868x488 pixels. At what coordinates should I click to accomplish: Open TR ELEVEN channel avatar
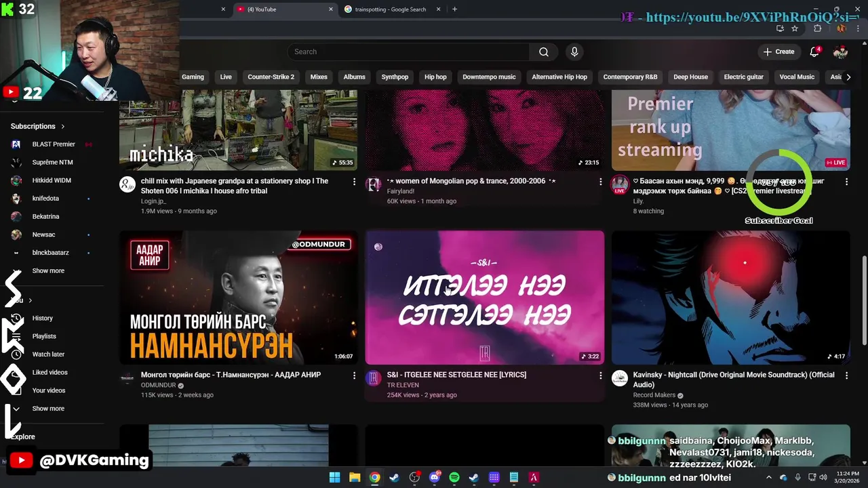pyautogui.click(x=373, y=378)
